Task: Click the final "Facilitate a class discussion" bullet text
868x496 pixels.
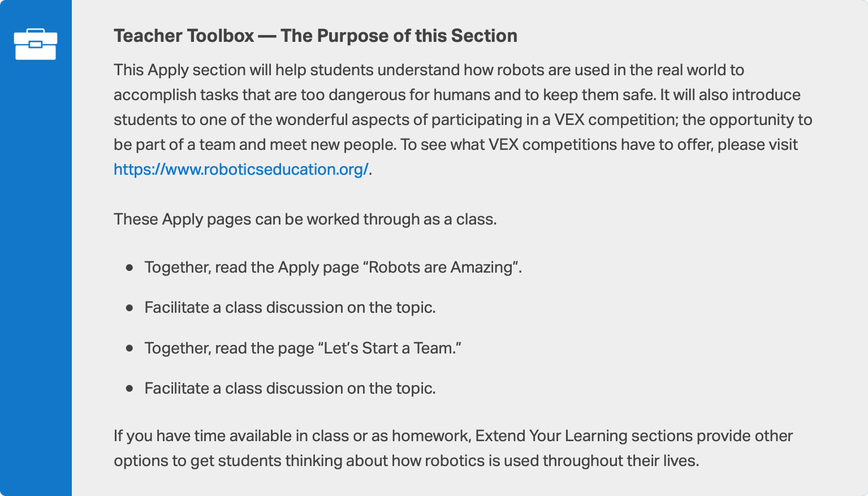Action: click(290, 389)
